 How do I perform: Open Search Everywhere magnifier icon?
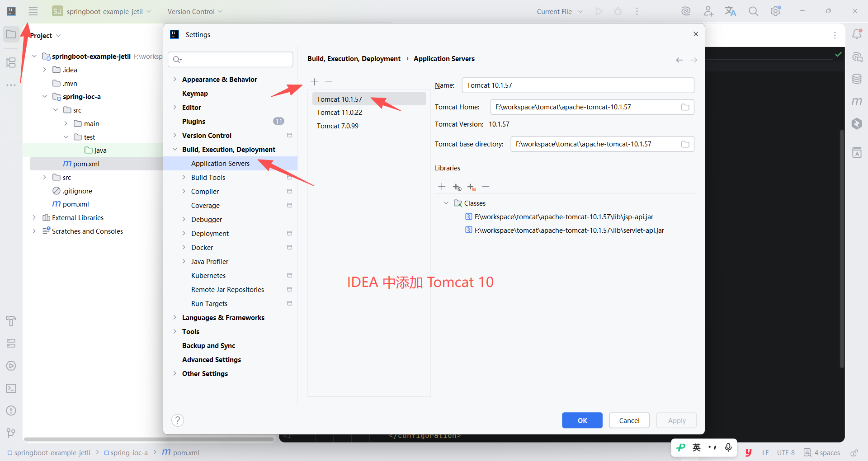pos(753,11)
